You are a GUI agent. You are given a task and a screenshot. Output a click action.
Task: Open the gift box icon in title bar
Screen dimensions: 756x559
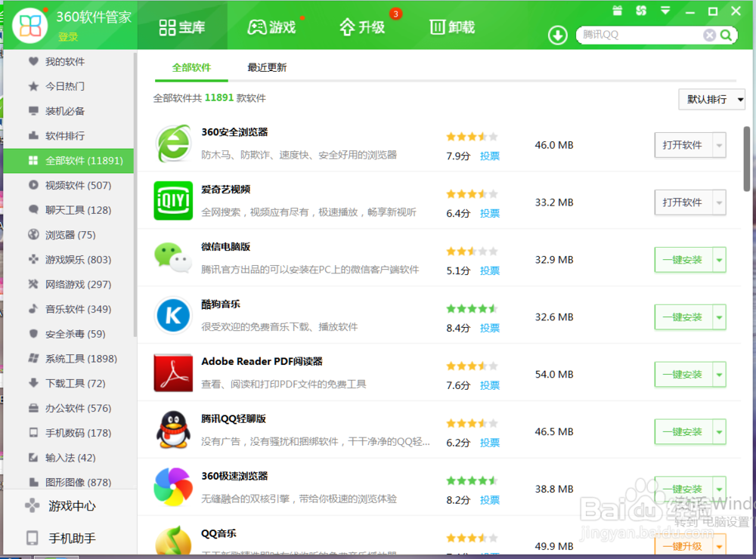point(617,11)
